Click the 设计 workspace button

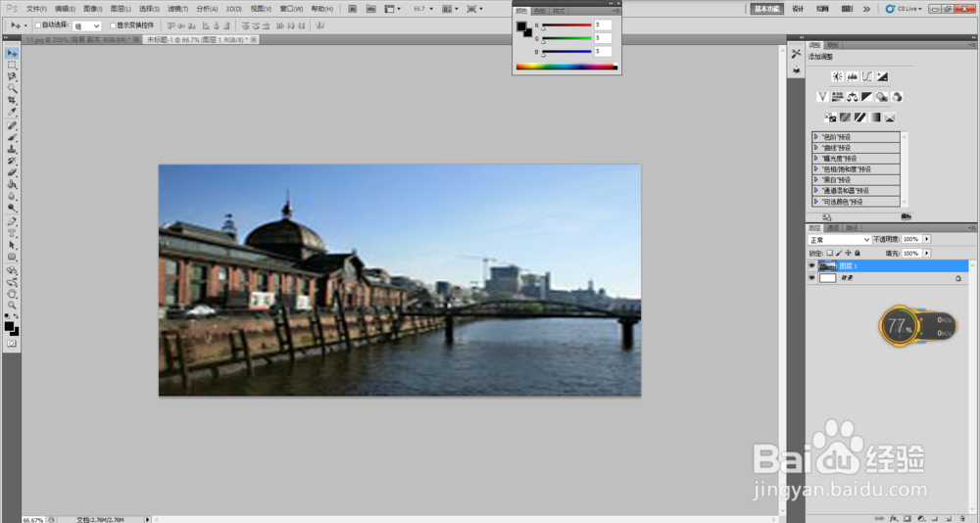(798, 9)
